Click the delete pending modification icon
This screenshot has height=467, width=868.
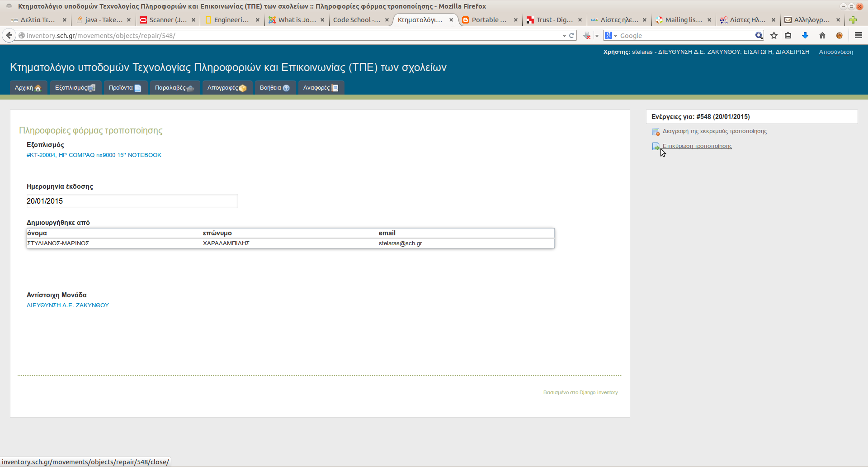(656, 132)
